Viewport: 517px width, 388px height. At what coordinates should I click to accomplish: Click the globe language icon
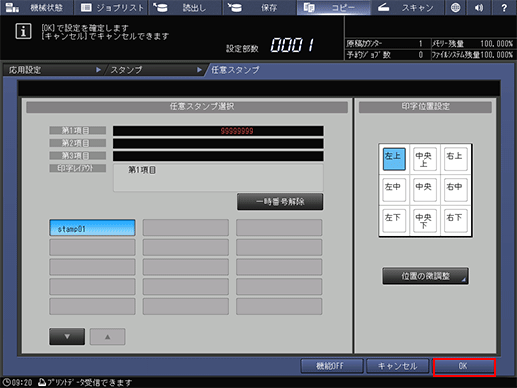[x=455, y=7]
